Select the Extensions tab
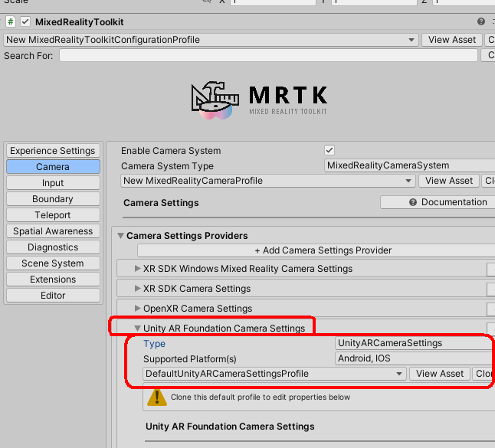495x448 pixels. click(x=53, y=280)
